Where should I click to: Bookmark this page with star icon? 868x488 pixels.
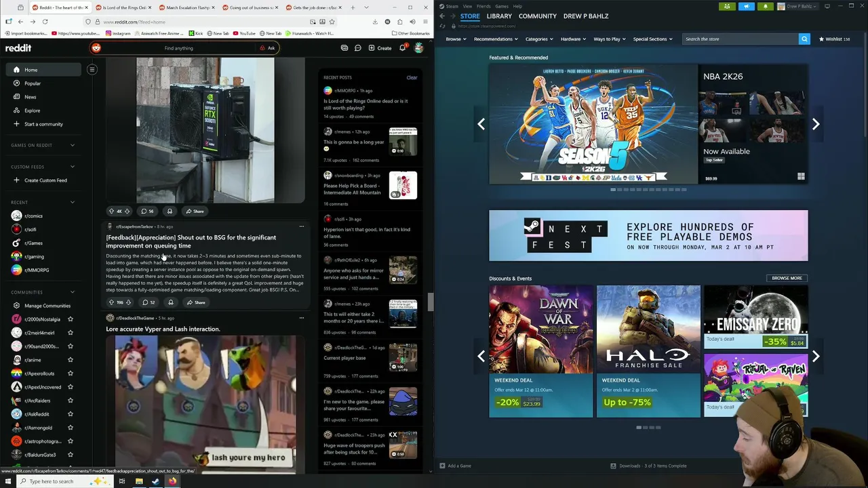pos(332,22)
